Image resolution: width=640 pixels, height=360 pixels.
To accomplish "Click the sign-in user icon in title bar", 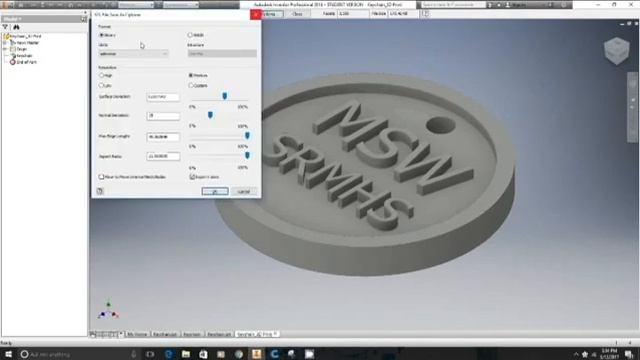I will pyautogui.click(x=508, y=4).
